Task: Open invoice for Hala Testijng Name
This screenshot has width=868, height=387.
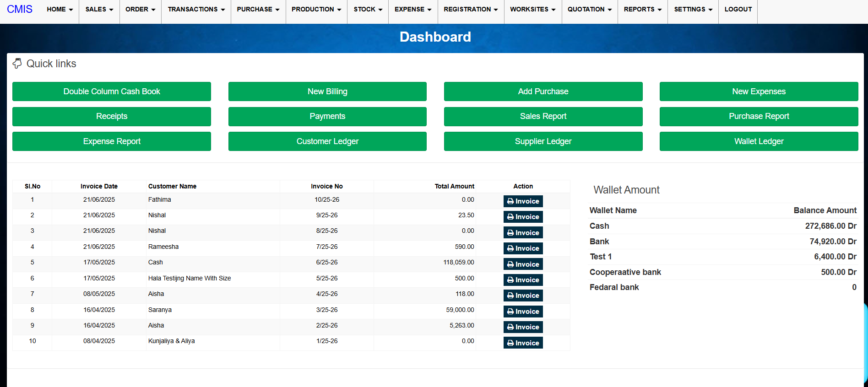Action: click(x=523, y=280)
